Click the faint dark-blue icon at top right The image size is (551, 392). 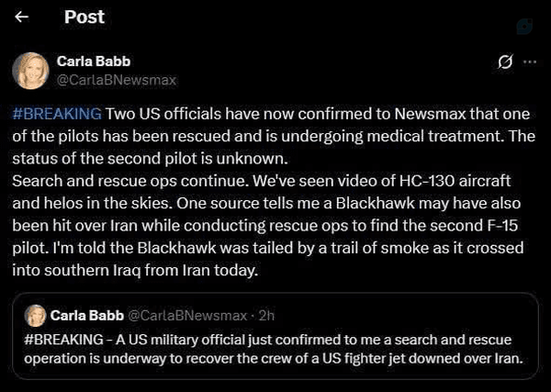(x=524, y=27)
